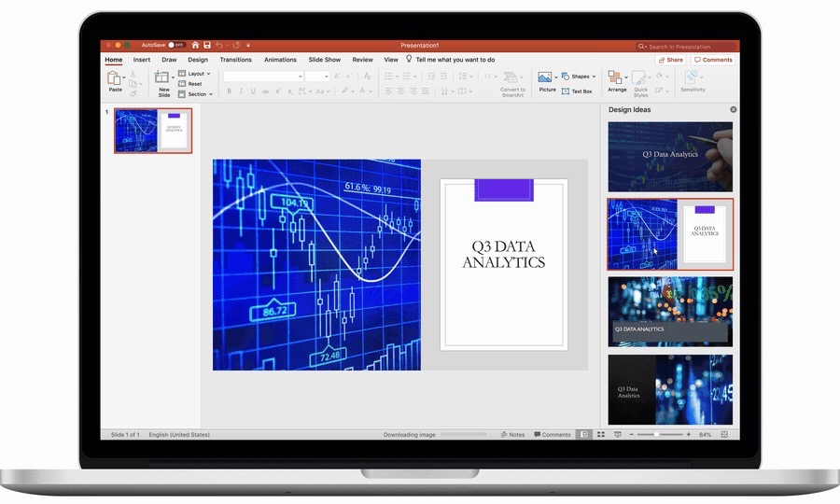
Task: Click the New Slide icon
Action: click(x=161, y=77)
